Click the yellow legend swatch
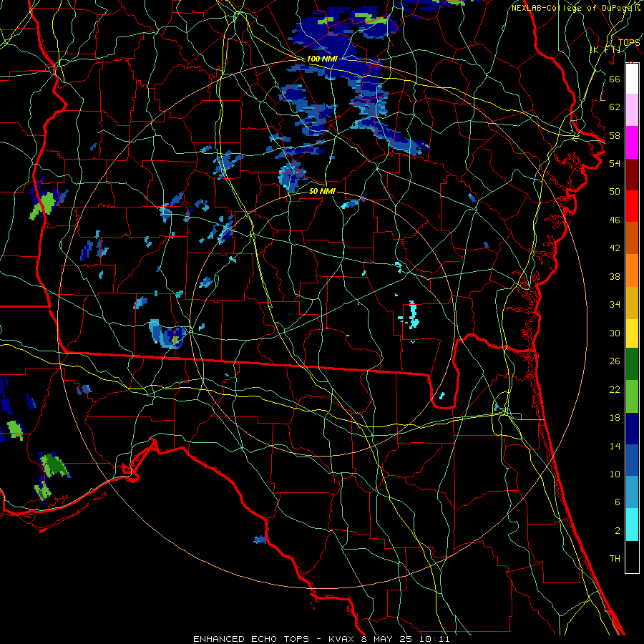The image size is (644, 644). tap(632, 333)
